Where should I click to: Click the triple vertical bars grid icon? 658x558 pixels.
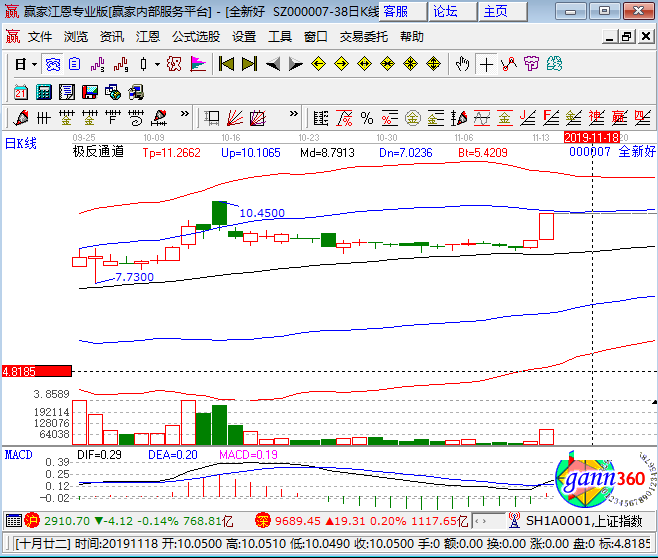pos(44,118)
